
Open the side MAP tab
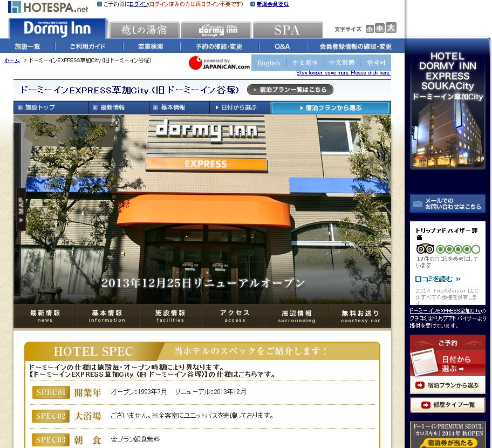coord(20,209)
